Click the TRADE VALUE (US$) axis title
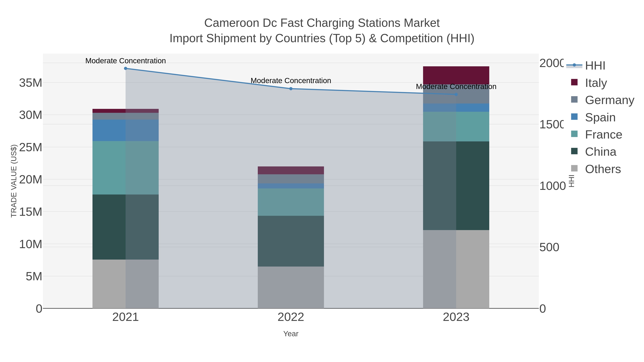644x362 pixels. [14, 181]
